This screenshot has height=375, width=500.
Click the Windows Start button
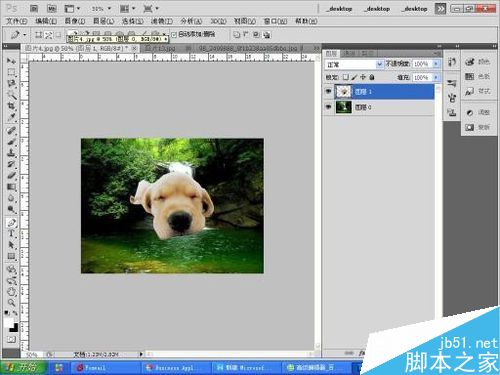23,368
